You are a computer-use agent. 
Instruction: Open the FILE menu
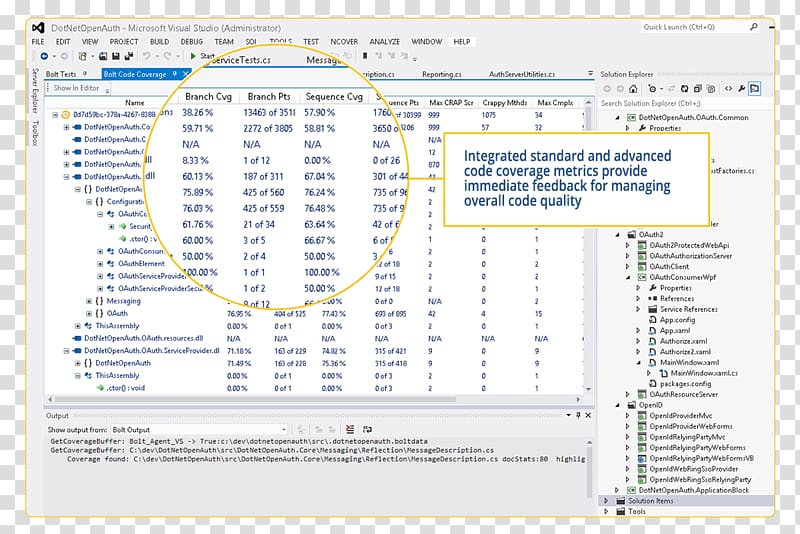pyautogui.click(x=38, y=41)
